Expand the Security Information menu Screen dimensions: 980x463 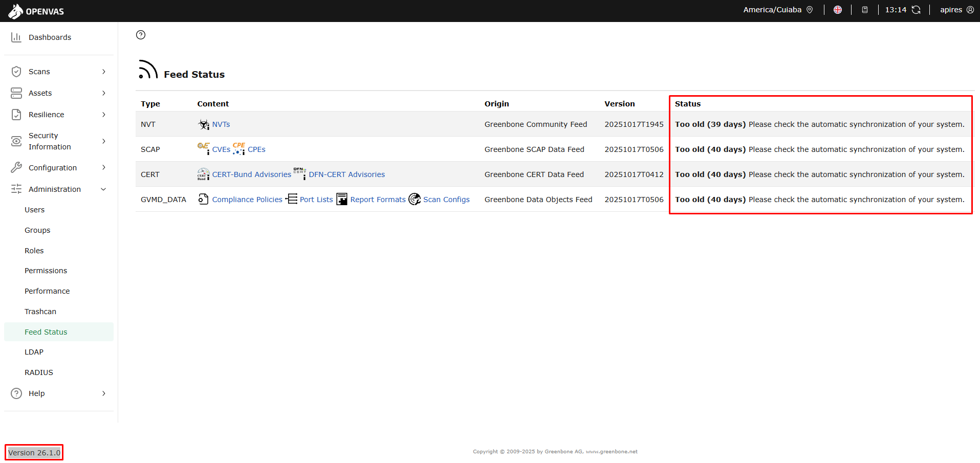(59, 141)
